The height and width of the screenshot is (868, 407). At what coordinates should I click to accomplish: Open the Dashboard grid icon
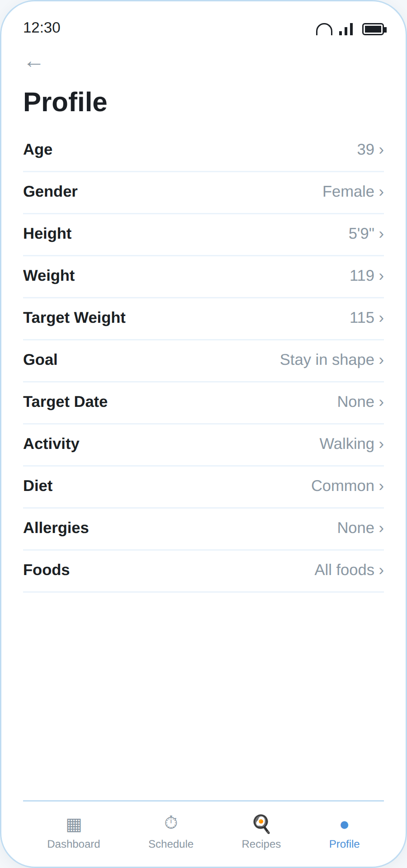(x=74, y=825)
